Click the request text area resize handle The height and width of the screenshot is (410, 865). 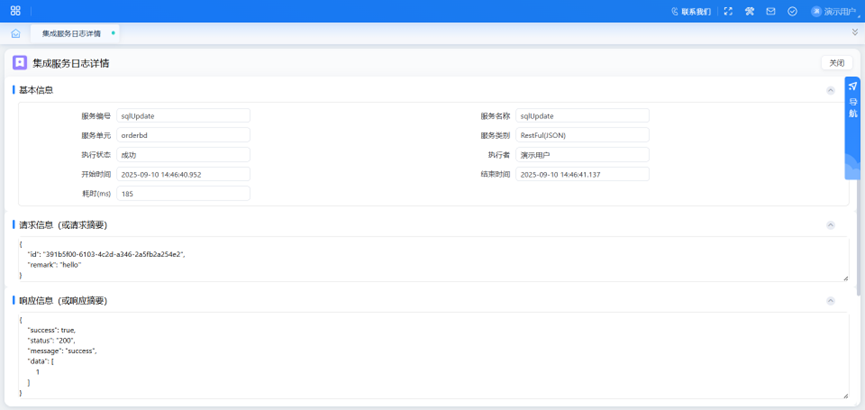pos(846,278)
